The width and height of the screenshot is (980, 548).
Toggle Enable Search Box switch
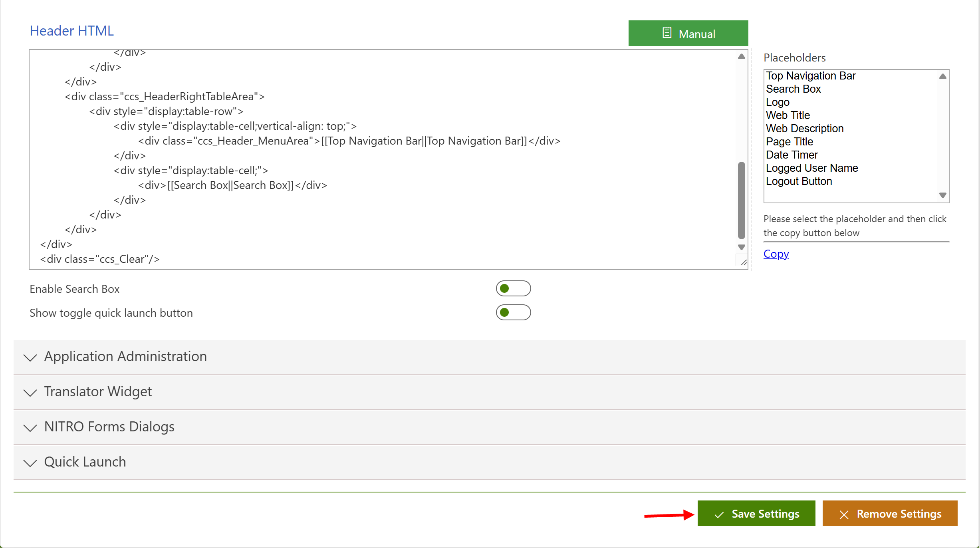[513, 288]
